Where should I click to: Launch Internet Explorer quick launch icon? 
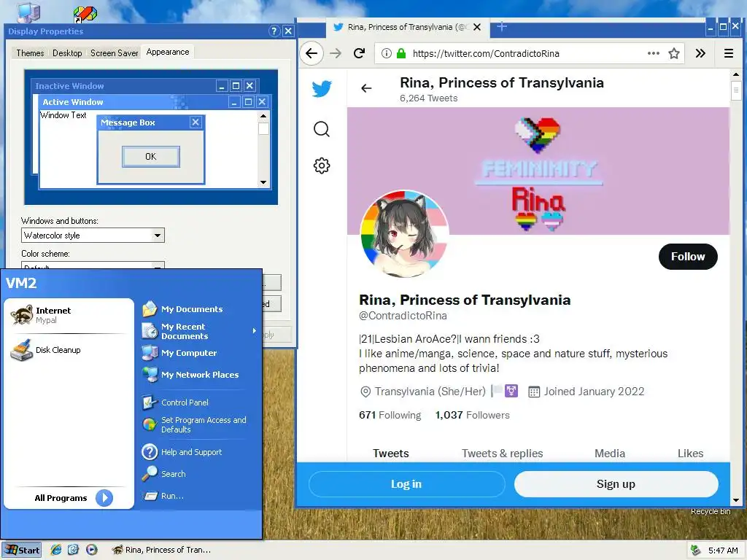[56, 550]
